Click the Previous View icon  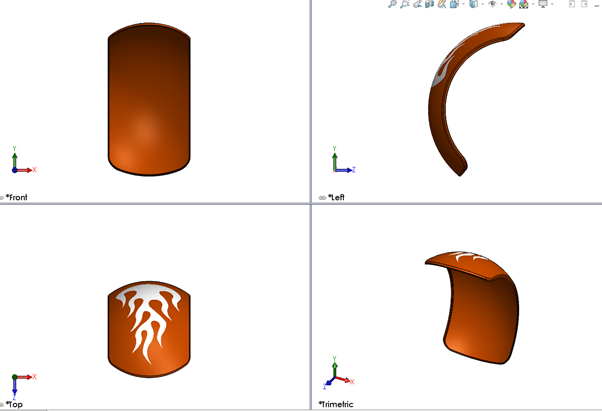click(416, 4)
